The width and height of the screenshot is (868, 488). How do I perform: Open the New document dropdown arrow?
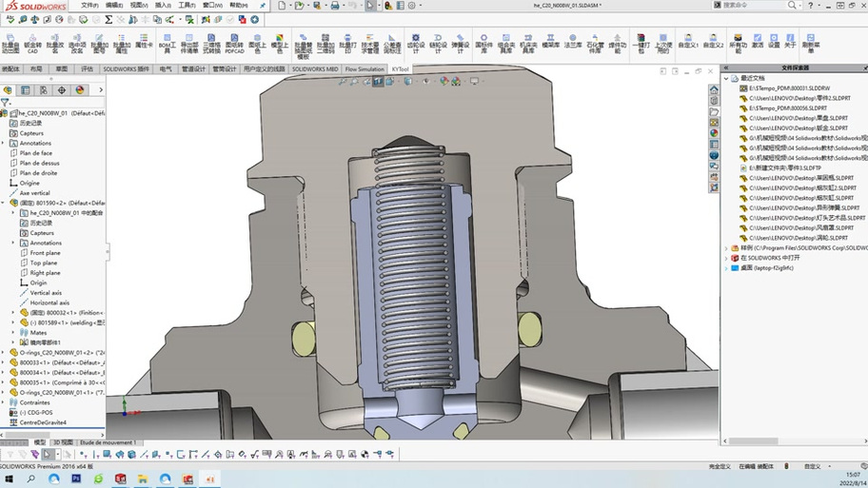pos(290,6)
